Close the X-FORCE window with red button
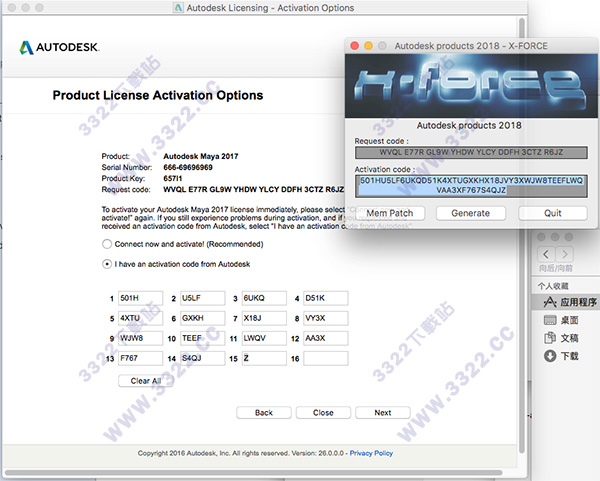Viewport: 600px width, 481px height. point(354,46)
